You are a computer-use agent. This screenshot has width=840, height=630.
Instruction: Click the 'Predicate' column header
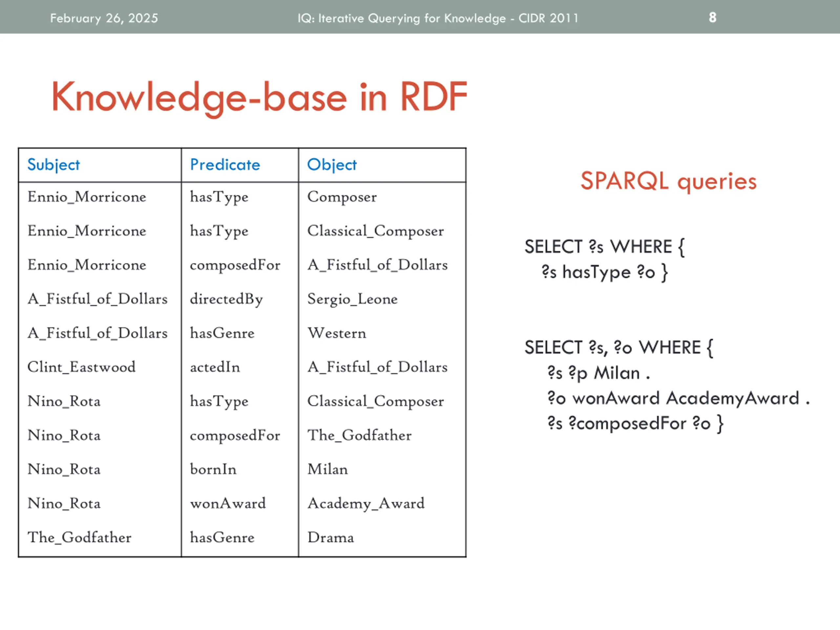[225, 165]
